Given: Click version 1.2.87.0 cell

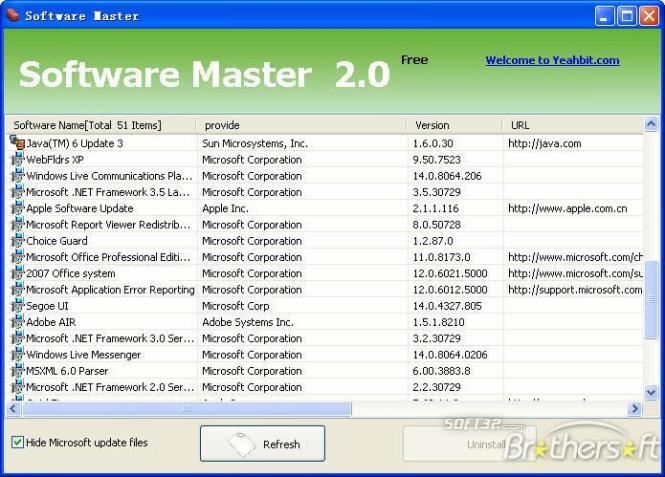Looking at the screenshot, I should click(x=433, y=241).
